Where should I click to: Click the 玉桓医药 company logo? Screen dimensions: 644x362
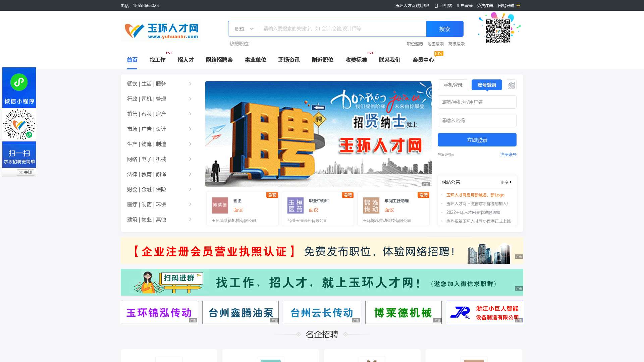coord(295,205)
